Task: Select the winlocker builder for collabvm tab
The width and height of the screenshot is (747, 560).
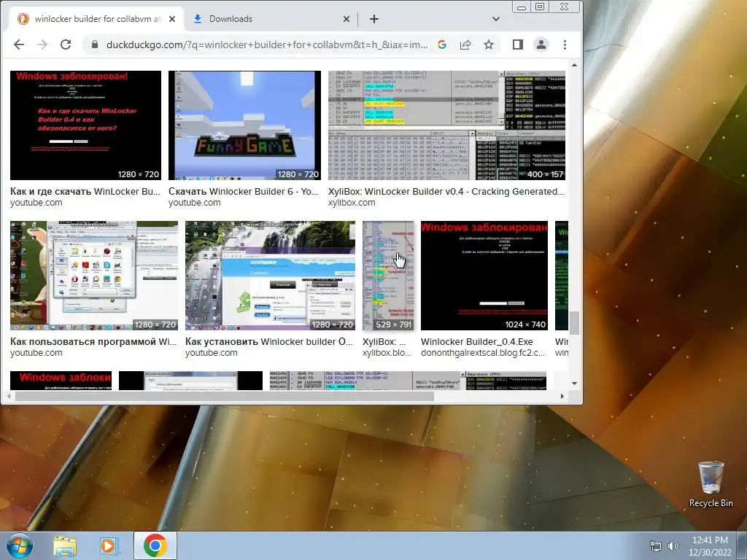Action: click(x=98, y=19)
